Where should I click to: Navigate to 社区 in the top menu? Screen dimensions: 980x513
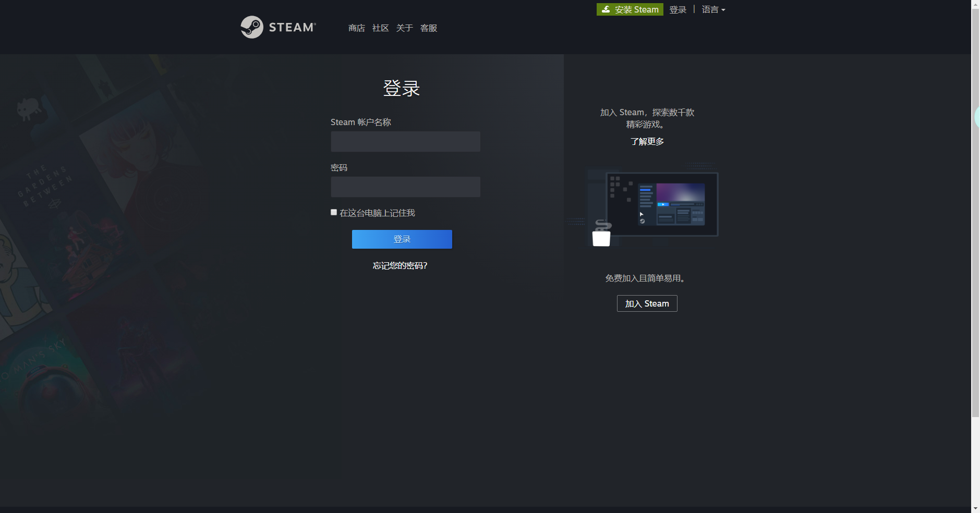380,28
